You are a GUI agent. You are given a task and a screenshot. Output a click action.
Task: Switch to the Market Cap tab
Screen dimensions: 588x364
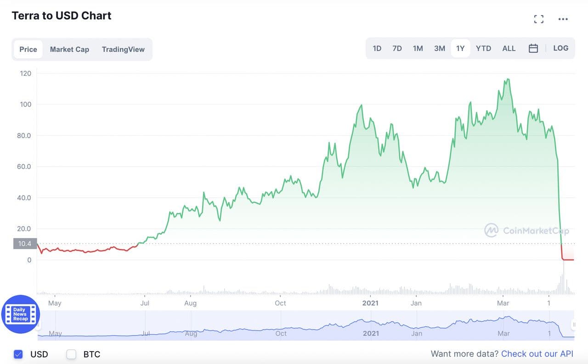pos(69,50)
